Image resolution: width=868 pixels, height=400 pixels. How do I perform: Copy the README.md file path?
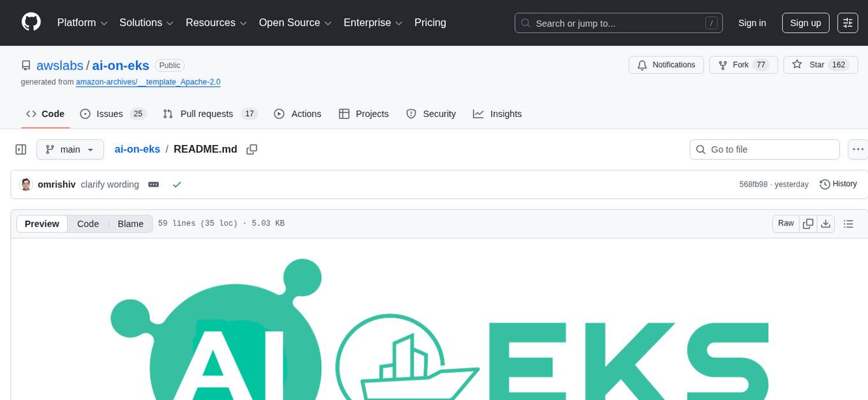251,149
